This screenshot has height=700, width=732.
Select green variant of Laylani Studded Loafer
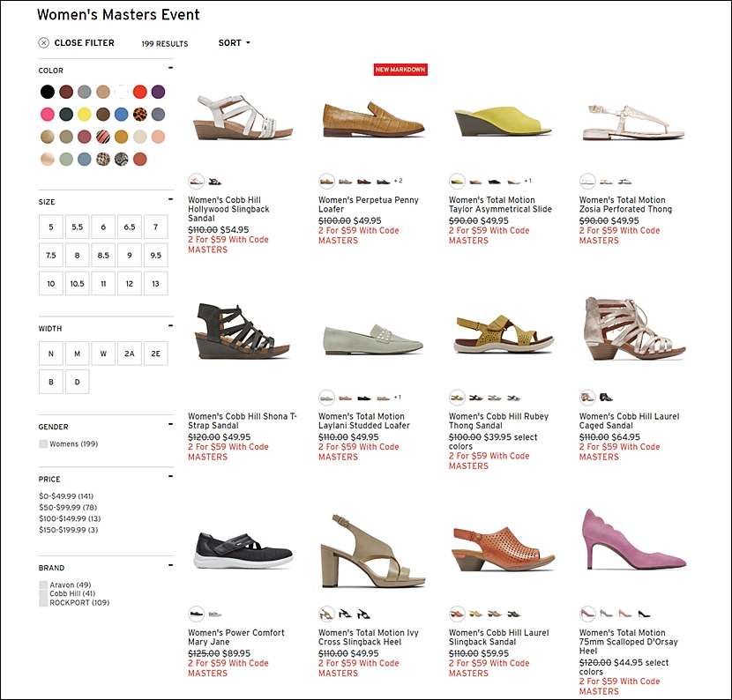click(x=327, y=398)
